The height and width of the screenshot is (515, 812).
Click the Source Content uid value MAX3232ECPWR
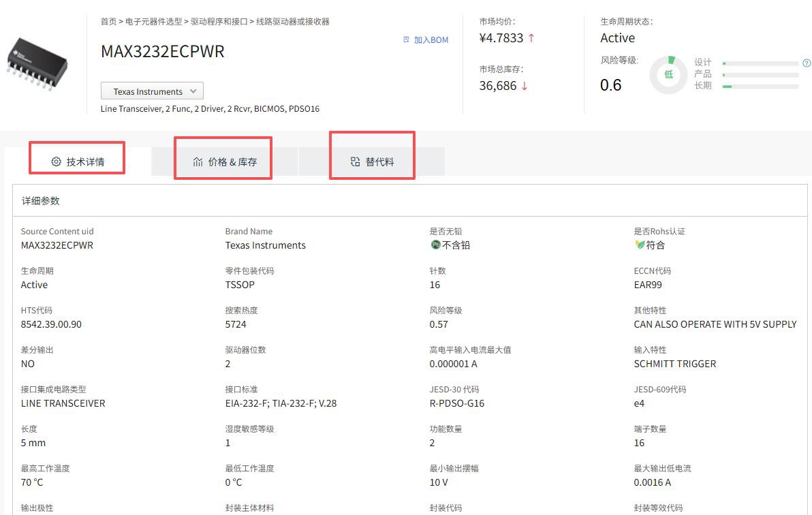tap(57, 245)
